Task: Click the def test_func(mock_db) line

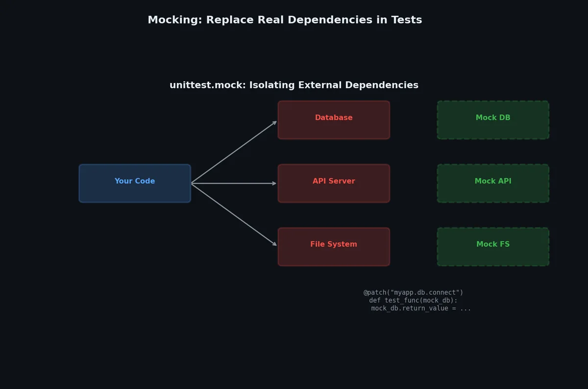Action: coord(414,301)
